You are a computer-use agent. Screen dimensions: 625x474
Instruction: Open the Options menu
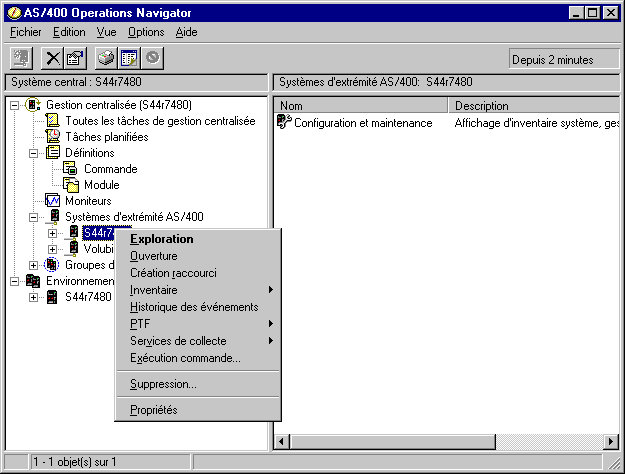146,32
